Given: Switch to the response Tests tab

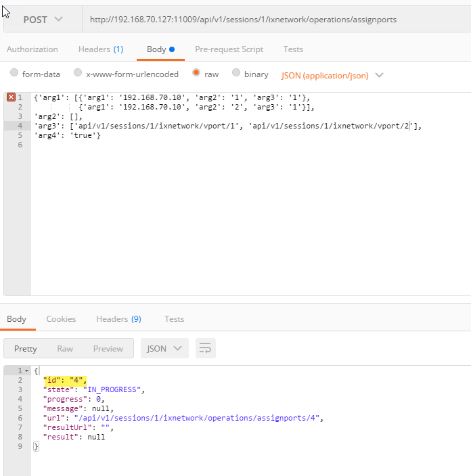Looking at the screenshot, I should (174, 319).
